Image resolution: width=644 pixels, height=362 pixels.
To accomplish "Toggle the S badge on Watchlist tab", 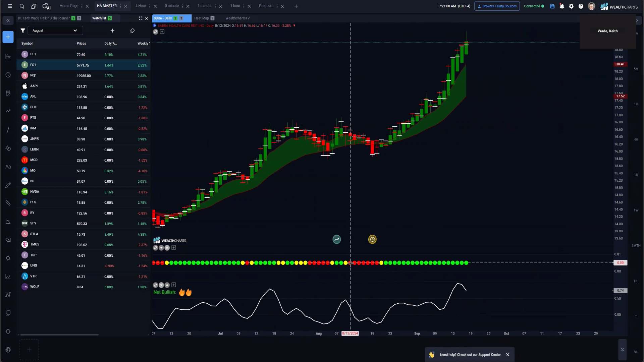I will (110, 18).
